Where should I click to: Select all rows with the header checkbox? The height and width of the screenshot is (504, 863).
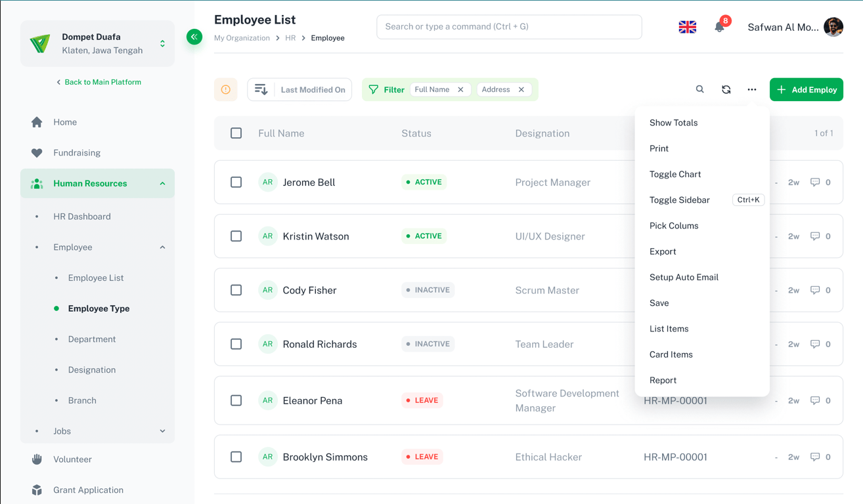(x=236, y=133)
